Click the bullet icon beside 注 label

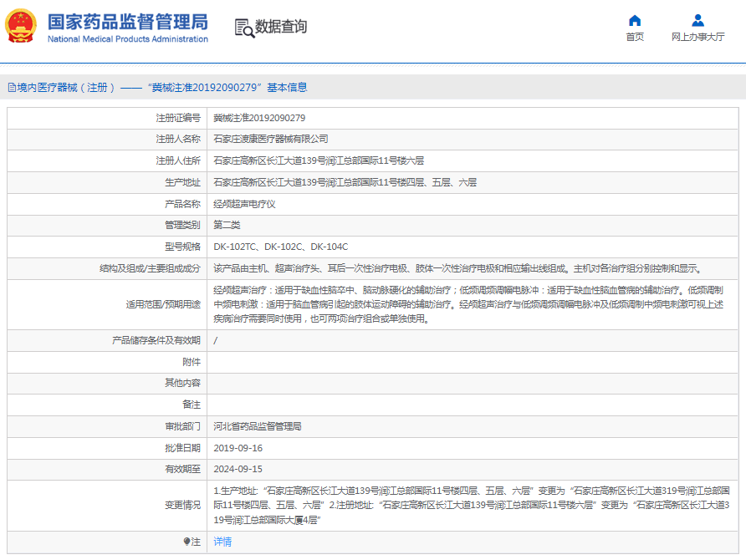pos(187,542)
